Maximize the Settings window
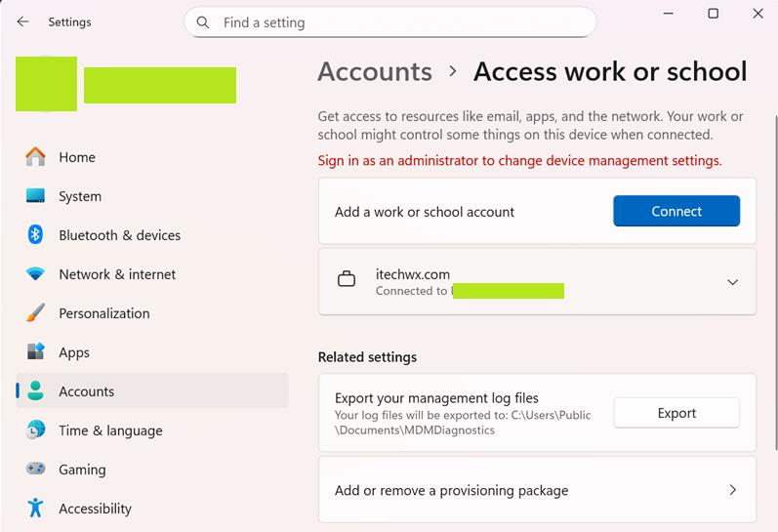This screenshot has width=778, height=532. pyautogui.click(x=713, y=14)
